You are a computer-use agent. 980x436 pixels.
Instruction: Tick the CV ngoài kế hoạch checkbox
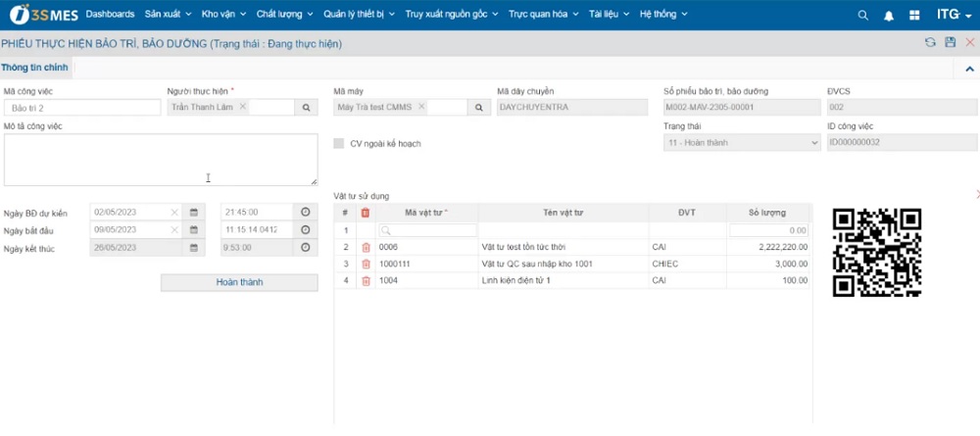click(x=339, y=143)
